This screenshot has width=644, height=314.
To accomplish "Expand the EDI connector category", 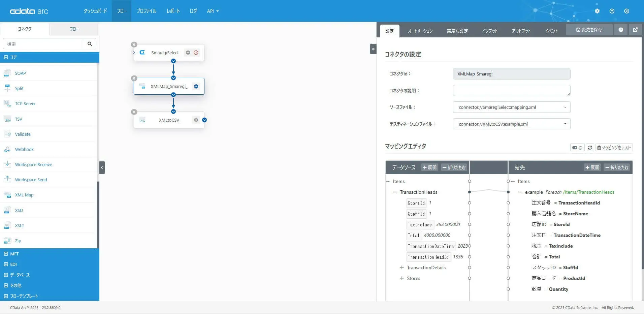I will [6, 264].
